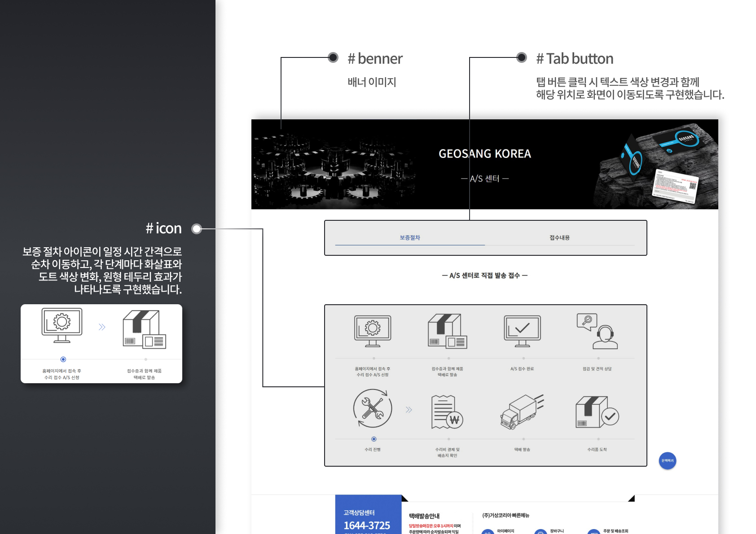This screenshot has width=756, height=534.
Task: Click the blue dot in the icon preview card
Action: point(63,359)
